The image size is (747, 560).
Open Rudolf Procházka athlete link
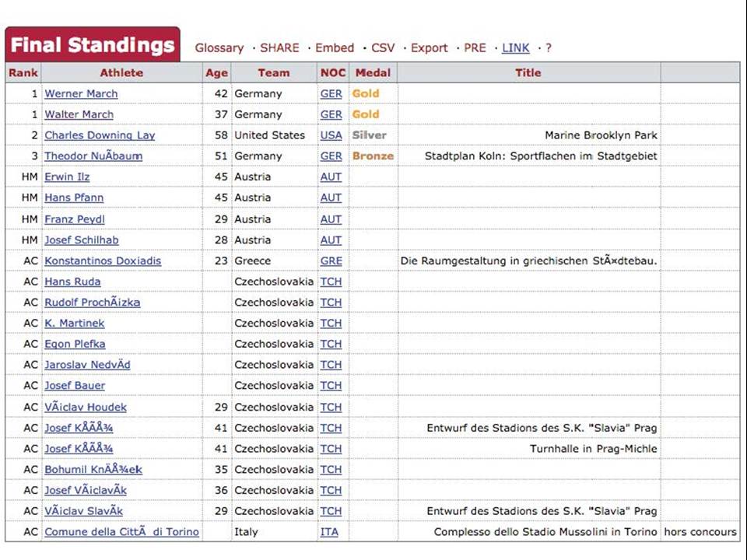[93, 303]
